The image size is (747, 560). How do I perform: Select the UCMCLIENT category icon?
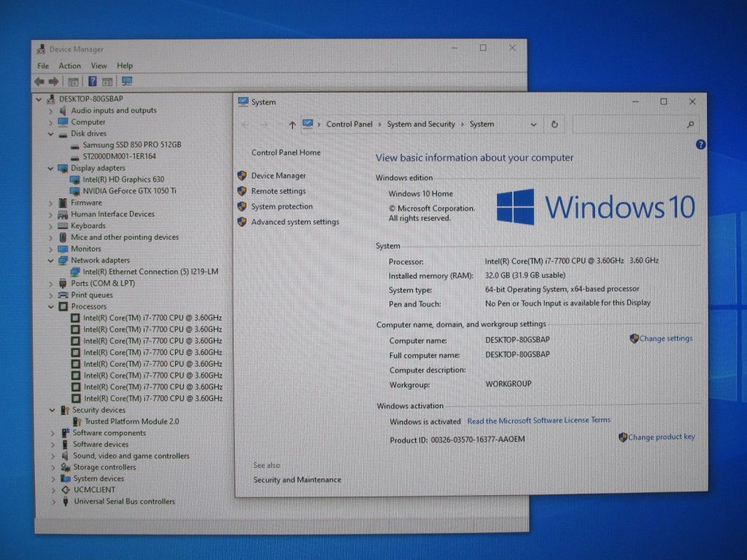[x=66, y=489]
